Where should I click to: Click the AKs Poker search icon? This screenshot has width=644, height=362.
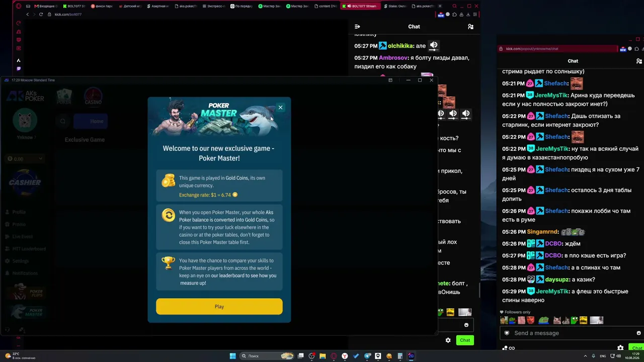[x=63, y=121]
